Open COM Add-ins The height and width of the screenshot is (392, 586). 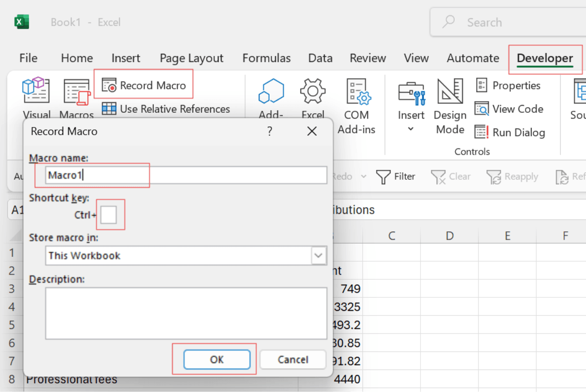click(x=357, y=106)
